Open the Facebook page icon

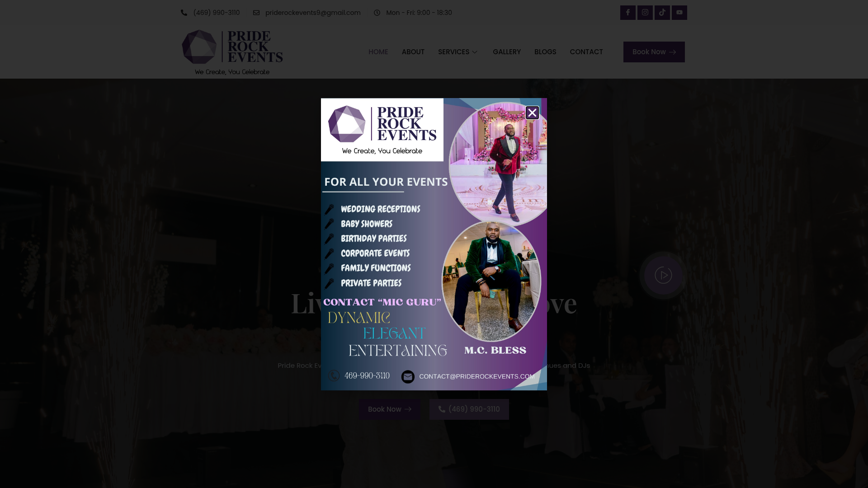click(x=627, y=12)
